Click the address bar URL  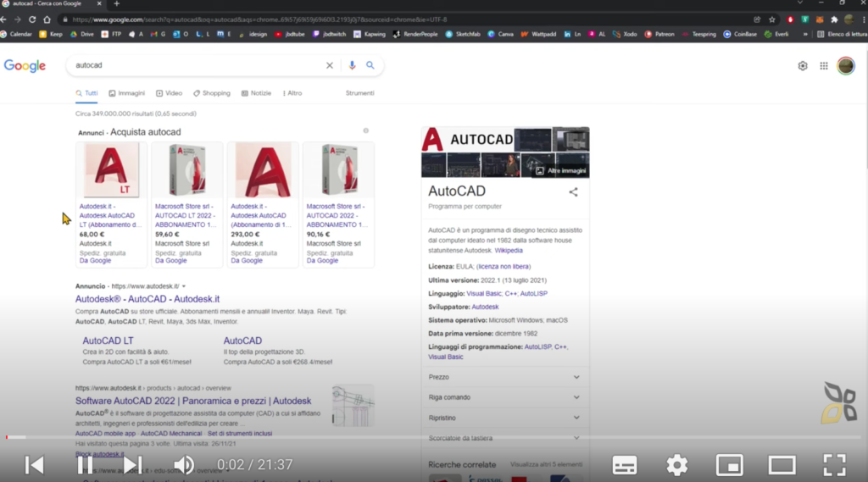[259, 19]
